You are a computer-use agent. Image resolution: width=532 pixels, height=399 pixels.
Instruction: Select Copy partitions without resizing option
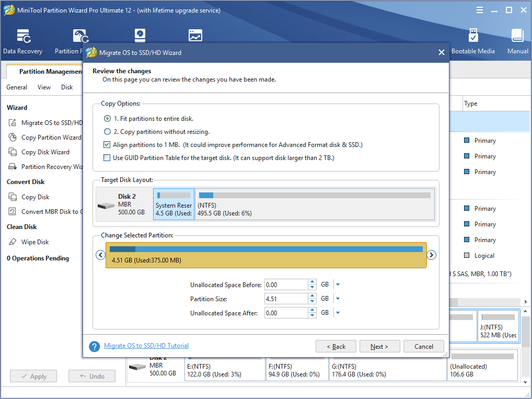pos(108,132)
